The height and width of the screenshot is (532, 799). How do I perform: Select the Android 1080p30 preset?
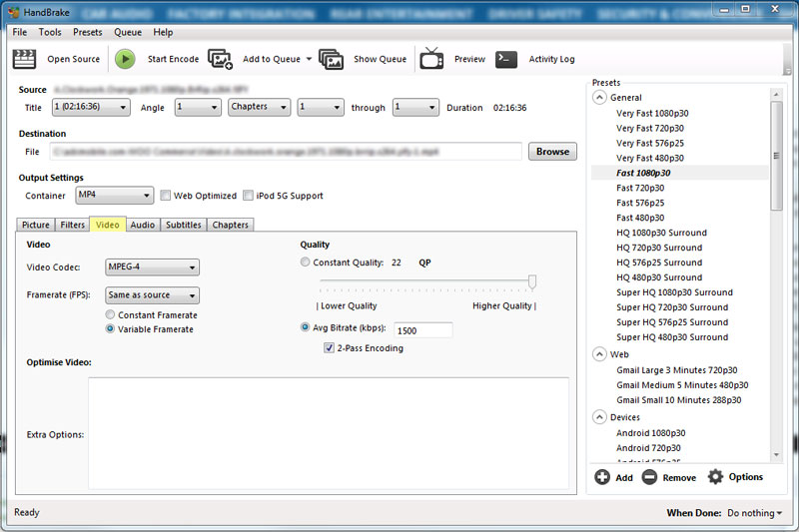click(x=651, y=433)
